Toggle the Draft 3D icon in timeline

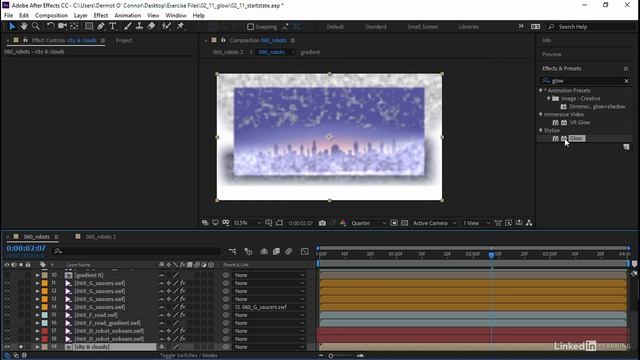(248, 251)
